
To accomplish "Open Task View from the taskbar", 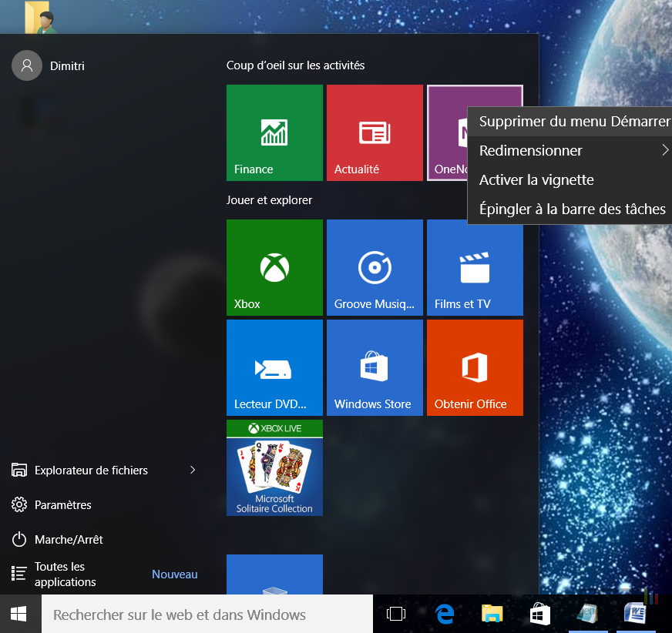I will (395, 614).
